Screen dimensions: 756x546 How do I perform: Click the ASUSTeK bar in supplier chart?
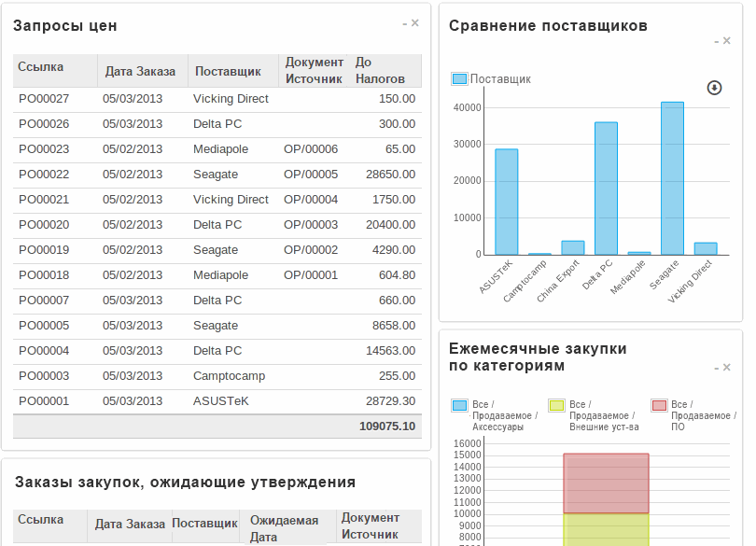(x=506, y=203)
